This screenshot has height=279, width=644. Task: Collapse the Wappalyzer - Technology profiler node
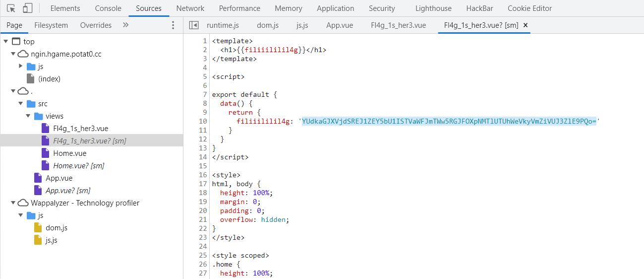[x=13, y=203]
